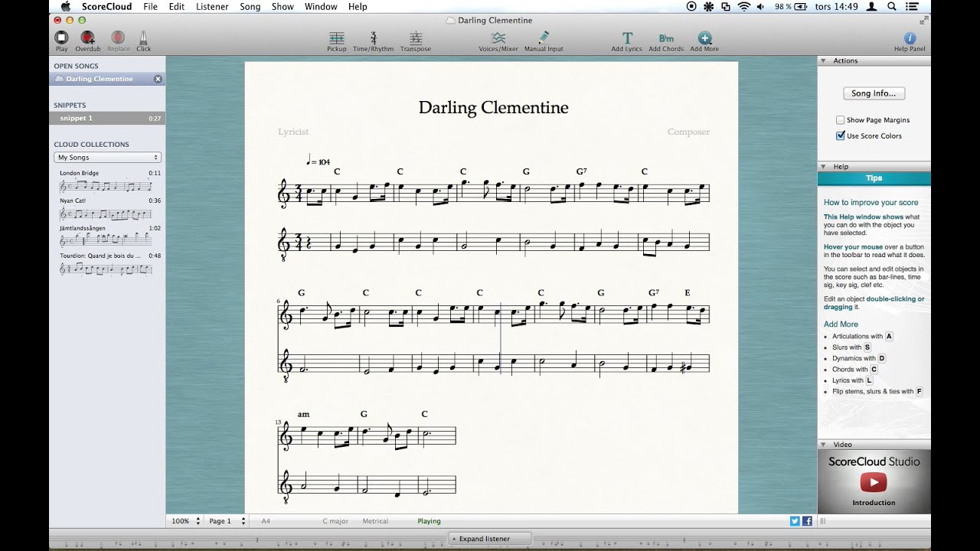
Task: Open the My Songs collection dropdown
Action: 107,158
